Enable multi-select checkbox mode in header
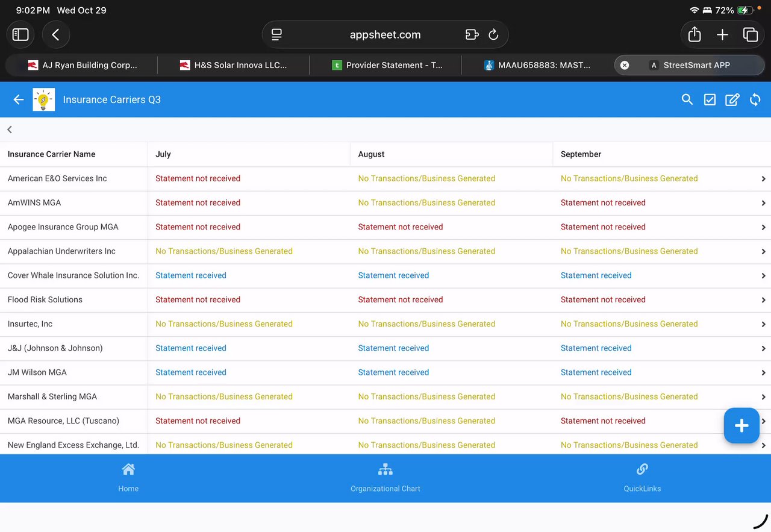The width and height of the screenshot is (771, 532). [x=710, y=99]
